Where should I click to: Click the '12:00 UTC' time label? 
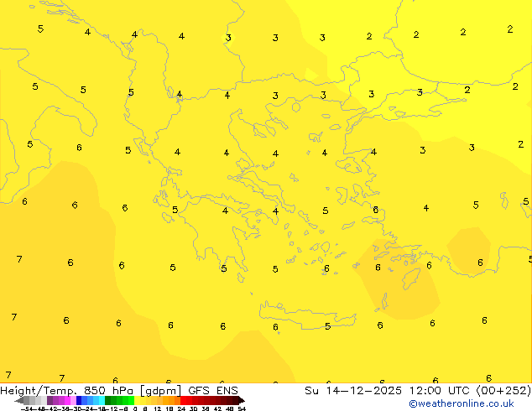(x=440, y=391)
